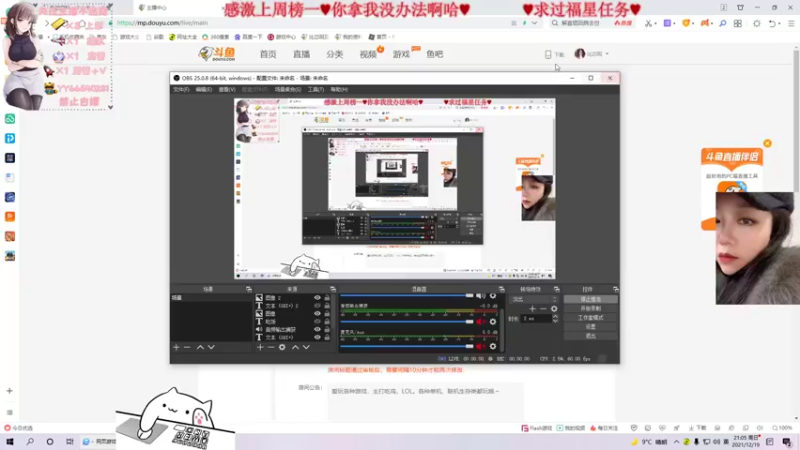Click 下载 link in Douyu header
Image resolution: width=800 pixels, height=450 pixels.
pos(555,54)
